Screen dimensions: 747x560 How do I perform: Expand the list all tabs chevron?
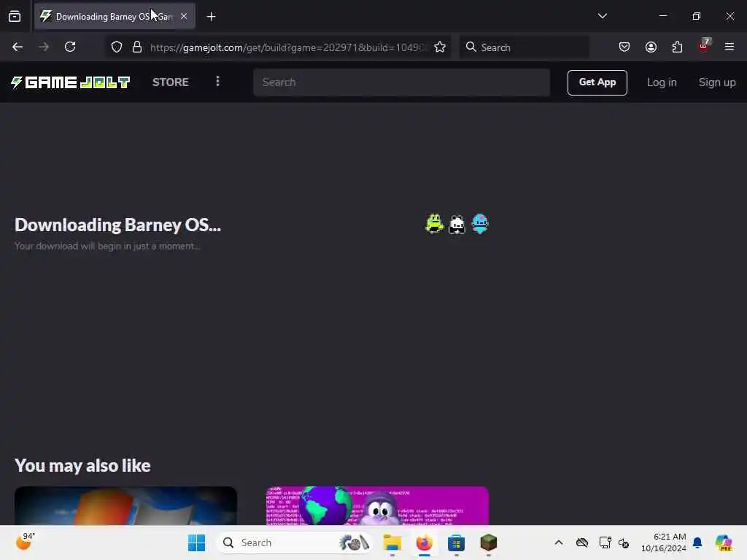click(602, 16)
